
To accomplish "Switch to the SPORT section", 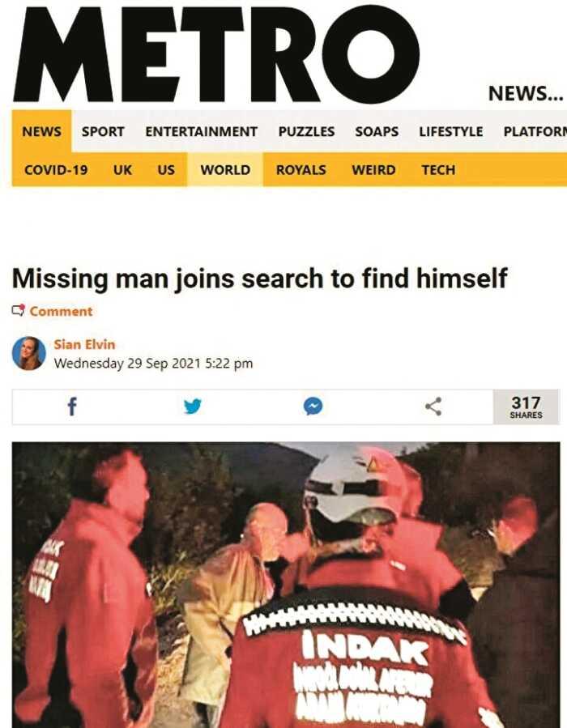I will [103, 131].
